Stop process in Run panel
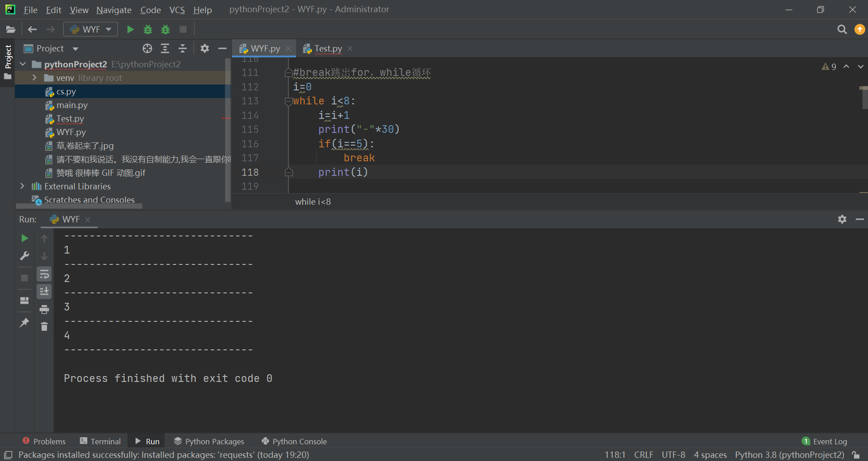The height and width of the screenshot is (461, 868). coord(24,278)
